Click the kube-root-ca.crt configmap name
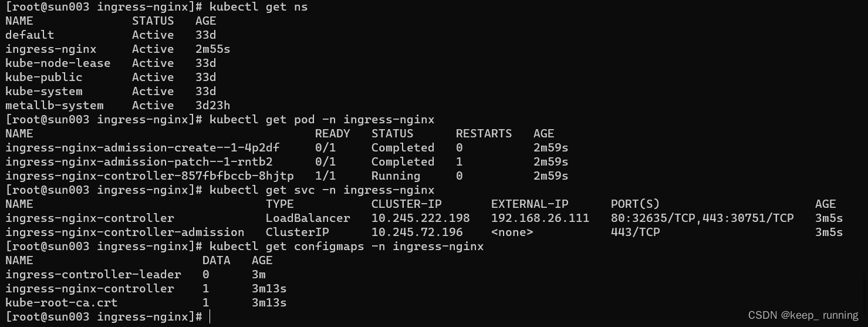This screenshot has height=327, width=868. tap(62, 303)
